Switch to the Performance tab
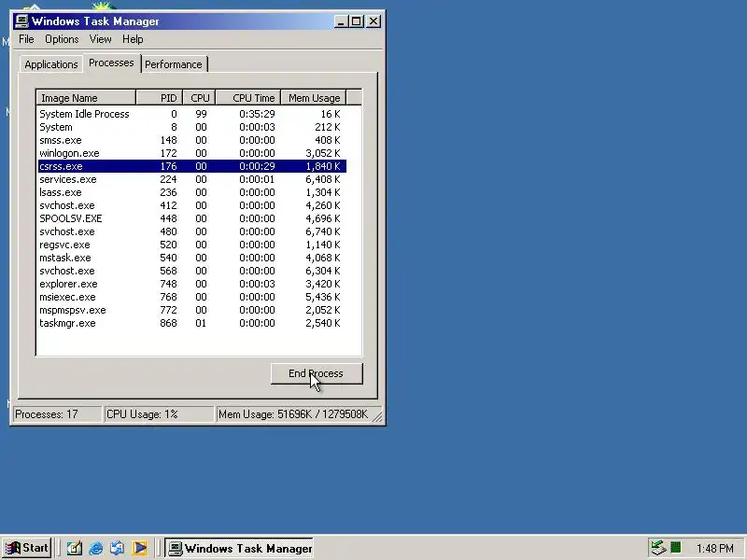 pyautogui.click(x=174, y=64)
